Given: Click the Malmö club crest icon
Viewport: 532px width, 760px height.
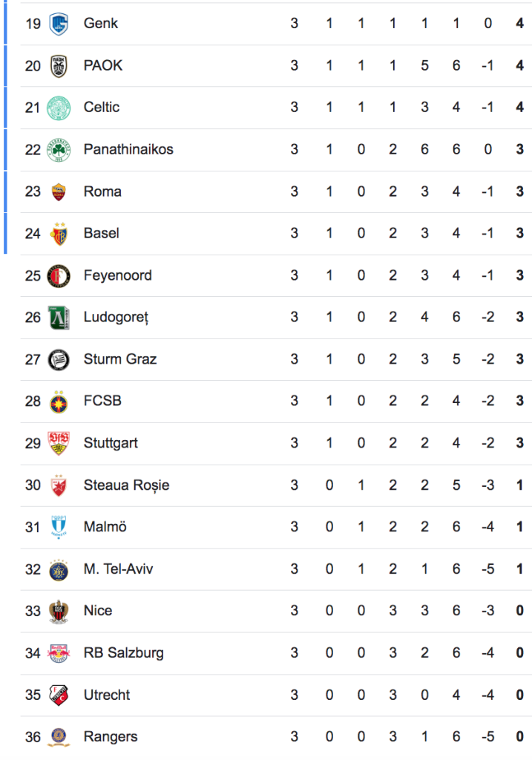Looking at the screenshot, I should [x=59, y=528].
